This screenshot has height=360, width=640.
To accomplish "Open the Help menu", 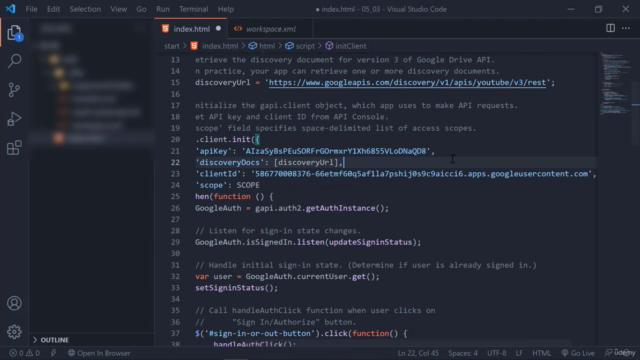I will click(226, 9).
